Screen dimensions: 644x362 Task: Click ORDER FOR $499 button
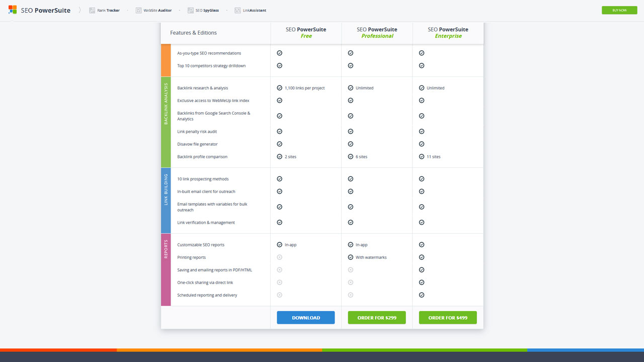tap(448, 318)
